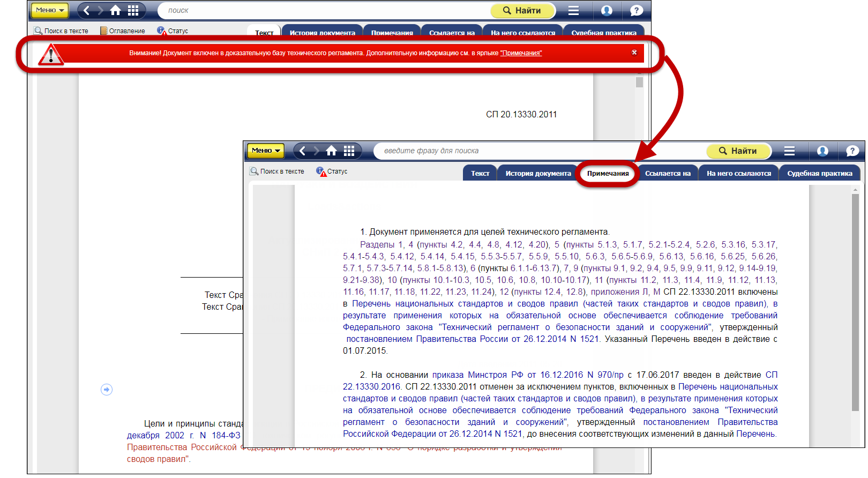Image resolution: width=868 pixels, height=478 pixels.
Task: Open Оглавление (table of contents) in toolbar
Action: [x=123, y=31]
